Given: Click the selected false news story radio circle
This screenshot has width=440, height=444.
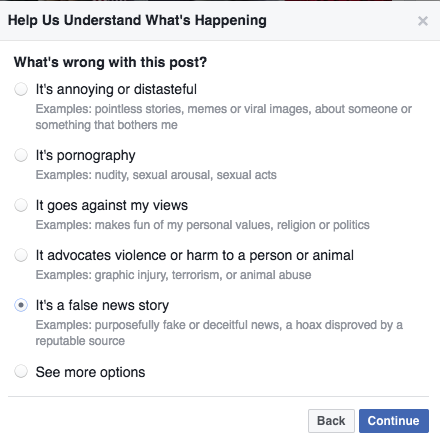Looking at the screenshot, I should 21,305.
